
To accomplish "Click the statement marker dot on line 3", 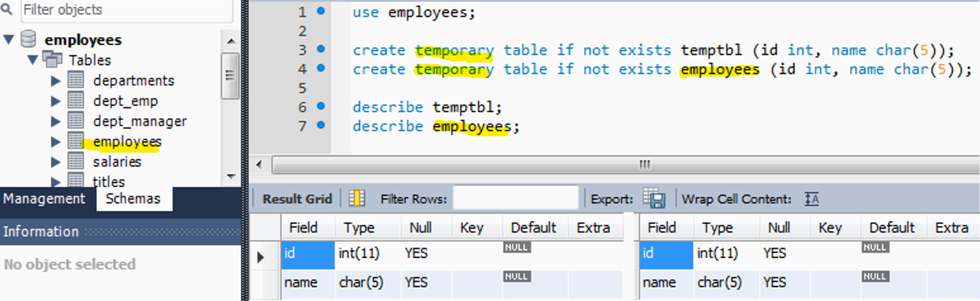I will point(321,49).
